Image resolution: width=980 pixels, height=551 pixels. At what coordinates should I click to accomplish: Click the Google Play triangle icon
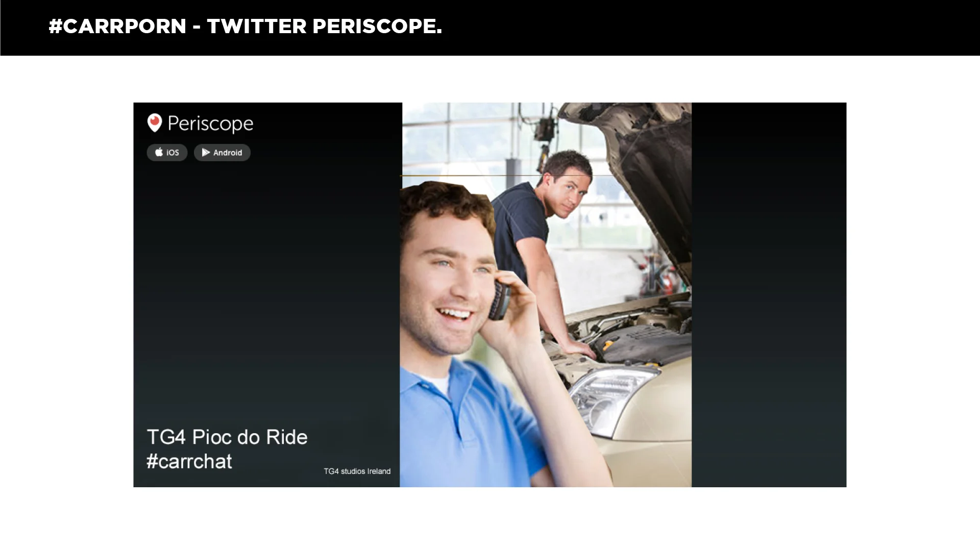(x=206, y=153)
